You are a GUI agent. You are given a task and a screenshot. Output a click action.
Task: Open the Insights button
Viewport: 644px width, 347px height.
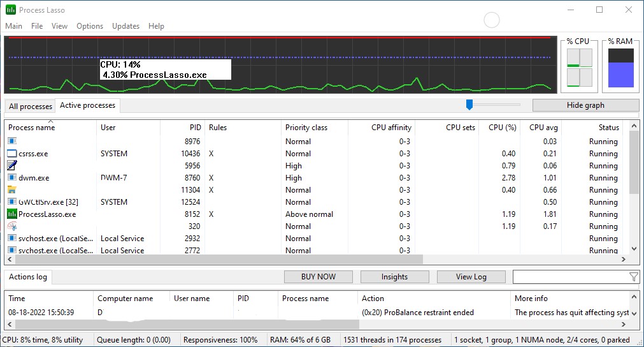pyautogui.click(x=394, y=277)
